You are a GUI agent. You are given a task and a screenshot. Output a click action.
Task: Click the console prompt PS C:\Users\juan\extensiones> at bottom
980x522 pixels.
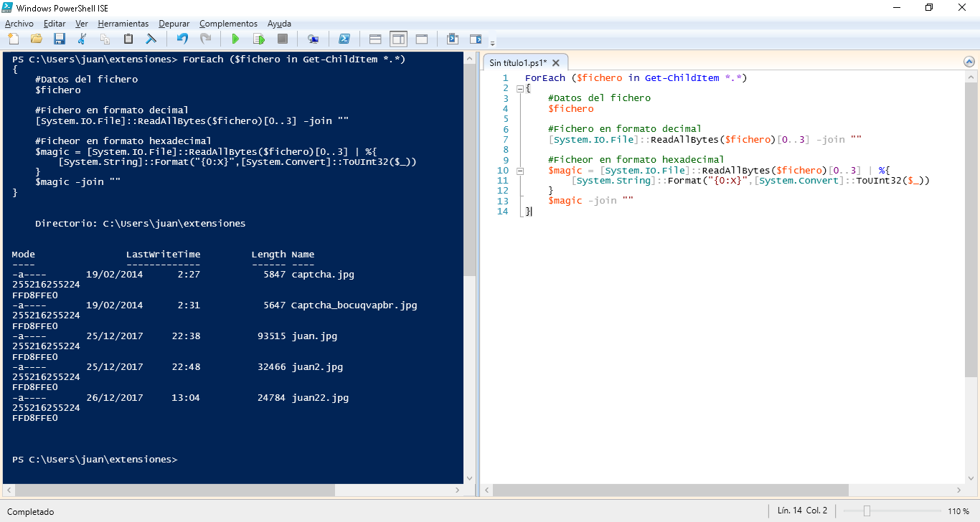[95, 459]
